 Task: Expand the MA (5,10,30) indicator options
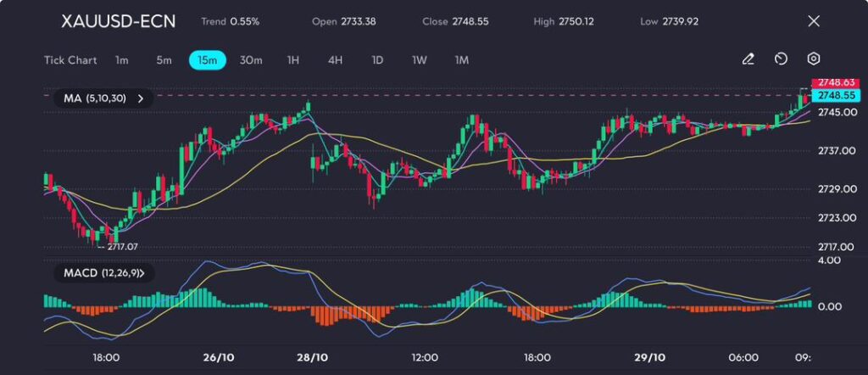tap(141, 98)
